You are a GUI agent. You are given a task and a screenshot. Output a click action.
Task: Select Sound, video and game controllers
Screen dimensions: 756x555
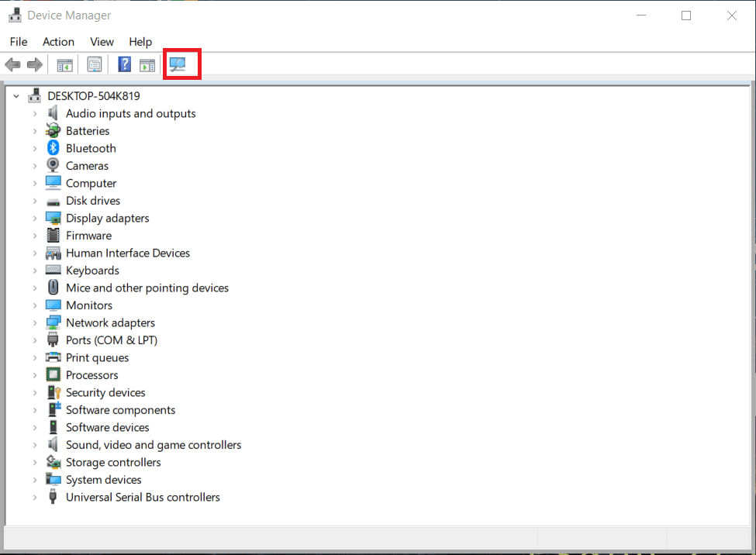(152, 444)
